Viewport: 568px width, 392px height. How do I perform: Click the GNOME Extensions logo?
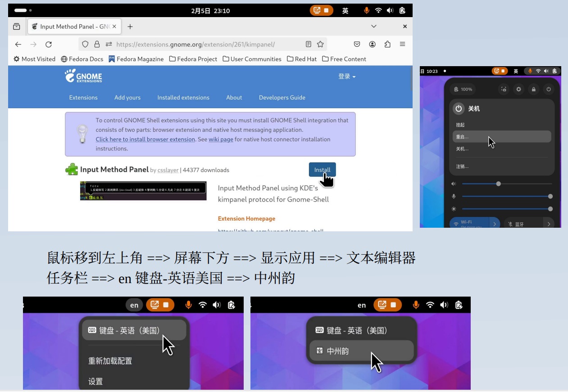pos(83,76)
